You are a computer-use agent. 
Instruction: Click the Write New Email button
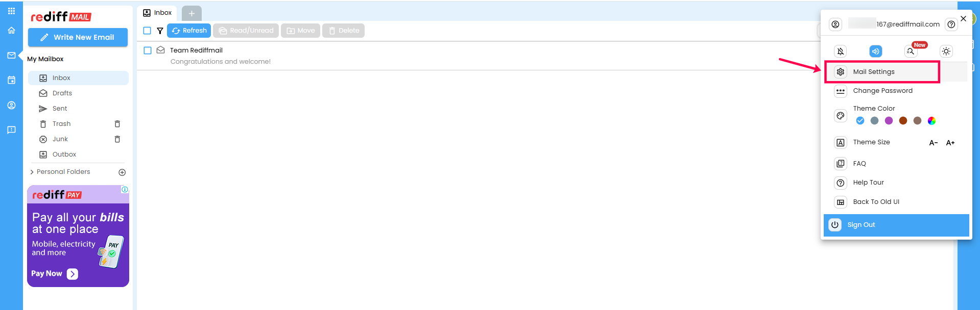click(x=78, y=37)
